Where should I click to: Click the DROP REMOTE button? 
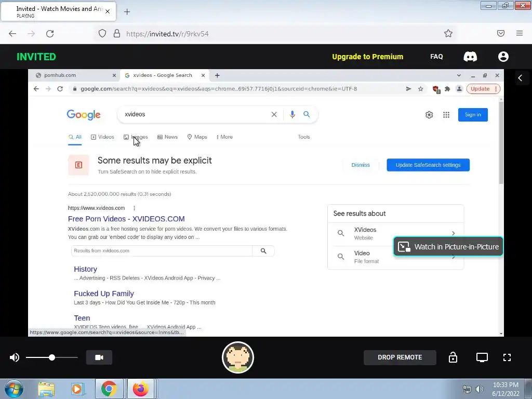(400, 357)
